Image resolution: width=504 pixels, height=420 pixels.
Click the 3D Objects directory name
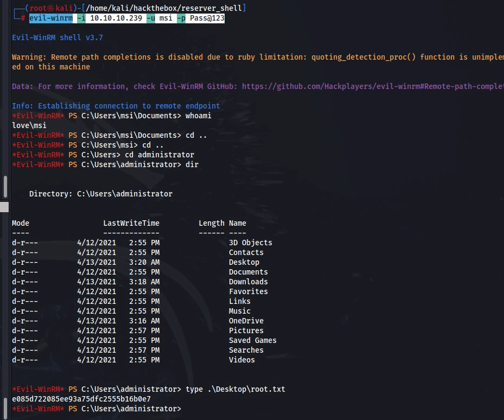click(x=251, y=243)
